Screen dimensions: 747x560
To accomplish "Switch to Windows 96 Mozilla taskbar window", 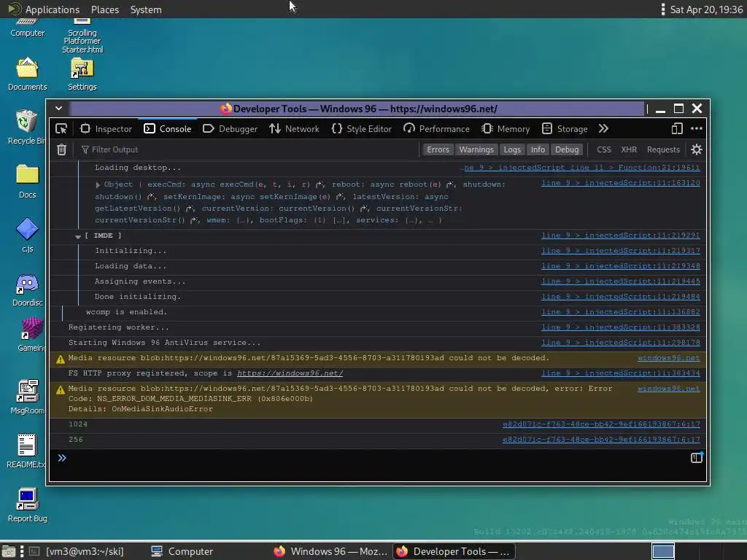I will [331, 551].
